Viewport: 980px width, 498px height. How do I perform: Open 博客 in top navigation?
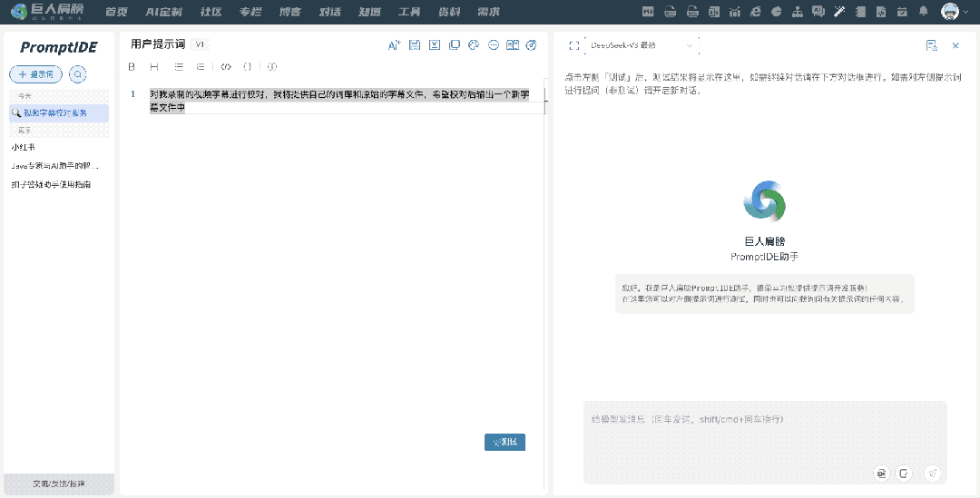[x=290, y=12]
